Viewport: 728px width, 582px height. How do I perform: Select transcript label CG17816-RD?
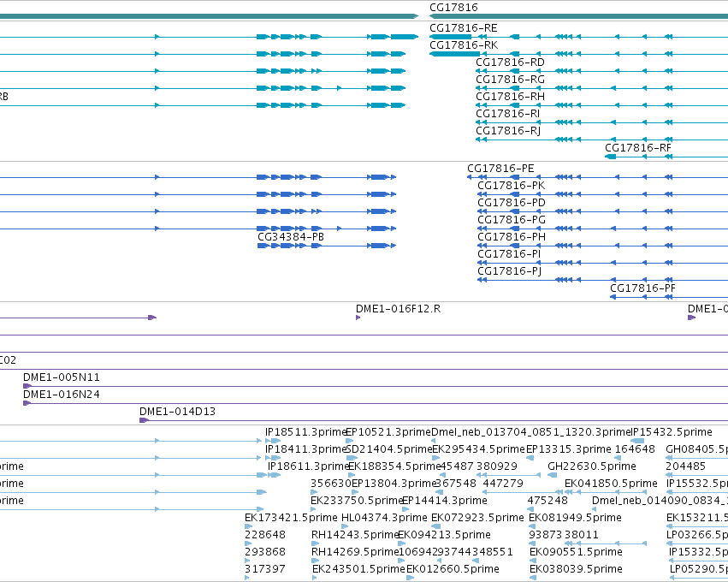[510, 62]
